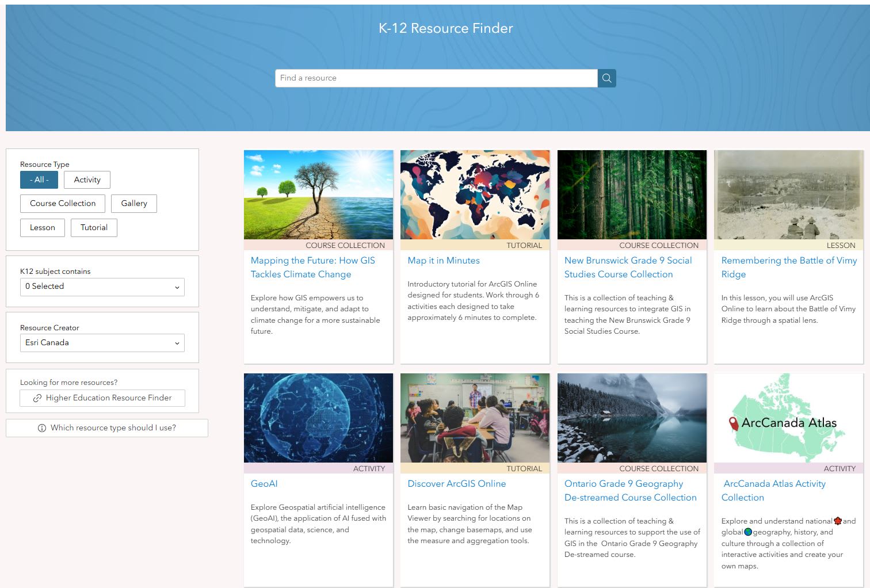Click the snowy mountain lake thumbnail
The height and width of the screenshot is (588, 870).
632,418
